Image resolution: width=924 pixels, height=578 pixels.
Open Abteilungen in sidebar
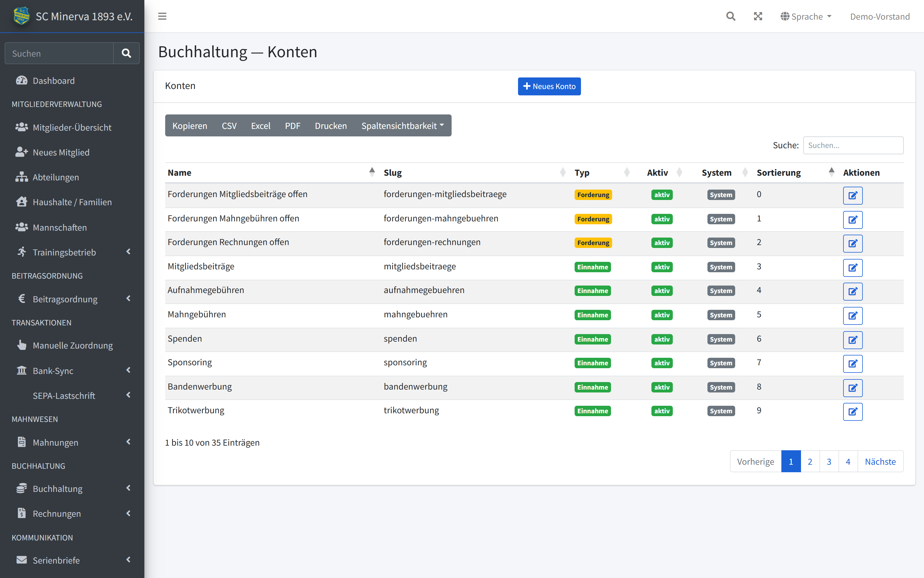[x=72, y=177]
